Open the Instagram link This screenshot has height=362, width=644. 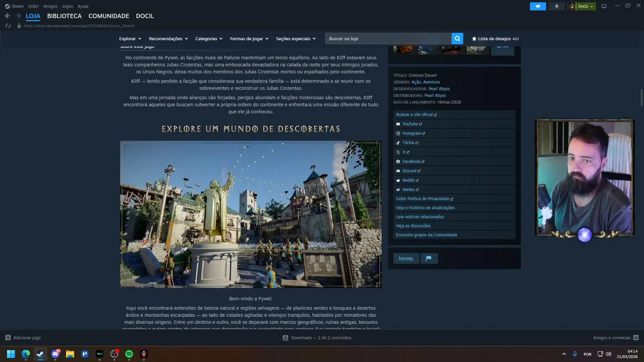click(x=454, y=133)
